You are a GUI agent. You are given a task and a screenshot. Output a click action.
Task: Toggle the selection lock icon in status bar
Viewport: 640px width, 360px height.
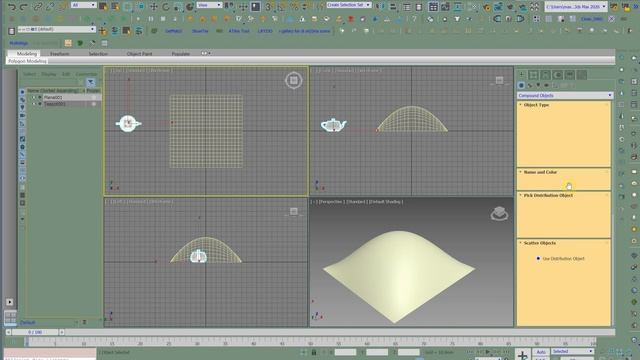[x=313, y=352]
